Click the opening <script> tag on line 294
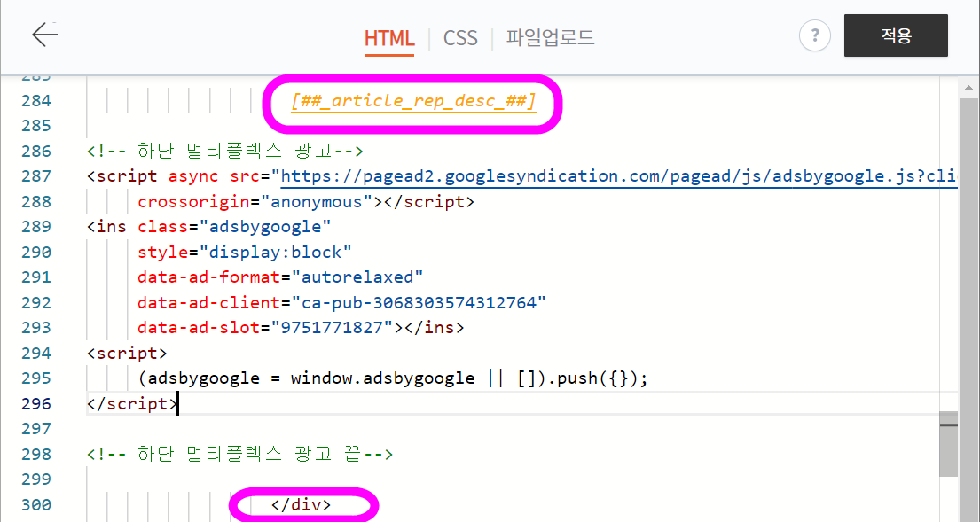Viewport: 980px width, 522px height. coord(128,354)
